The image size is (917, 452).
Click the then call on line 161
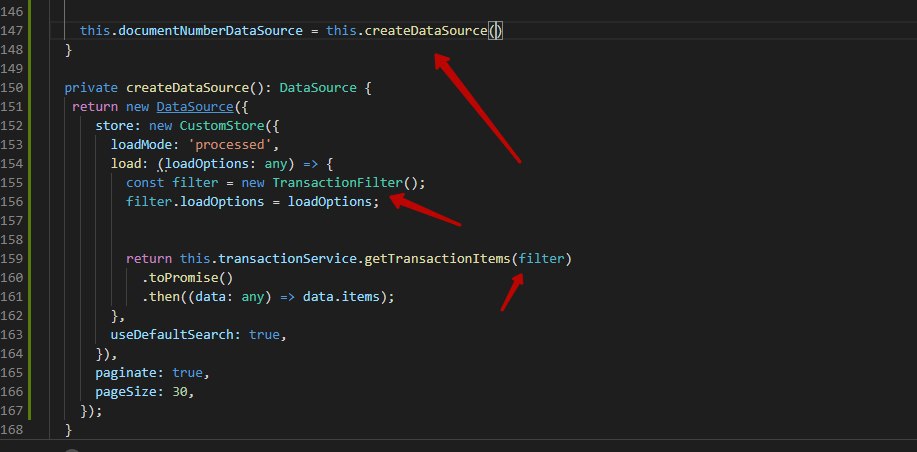[164, 296]
